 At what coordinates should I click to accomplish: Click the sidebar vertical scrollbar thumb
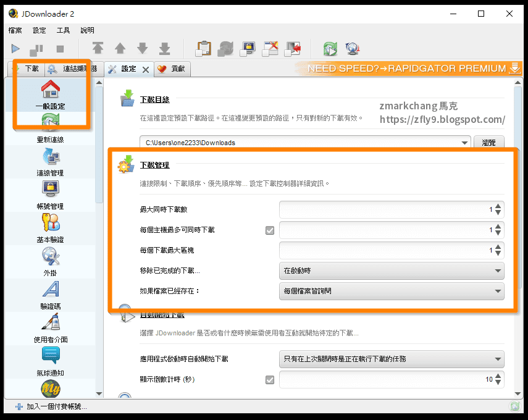pos(99,145)
